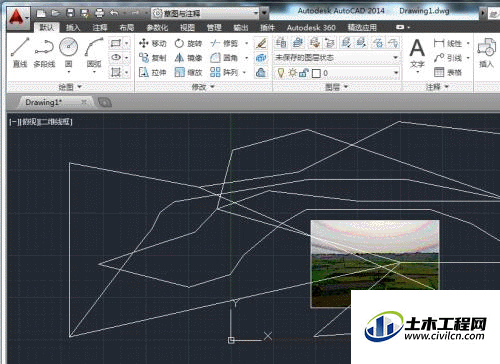Select the Scale (缩放) tool
The width and height of the screenshot is (500, 364).
tap(188, 72)
